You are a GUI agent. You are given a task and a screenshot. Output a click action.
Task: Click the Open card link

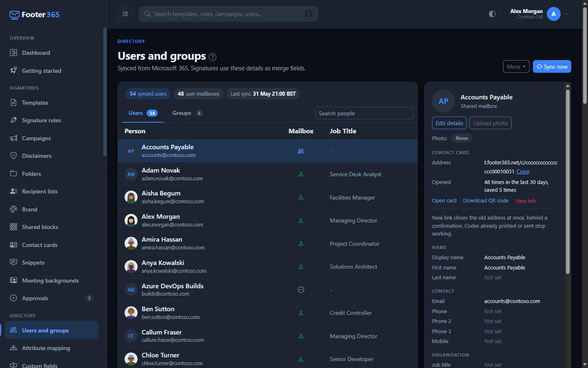click(x=444, y=201)
